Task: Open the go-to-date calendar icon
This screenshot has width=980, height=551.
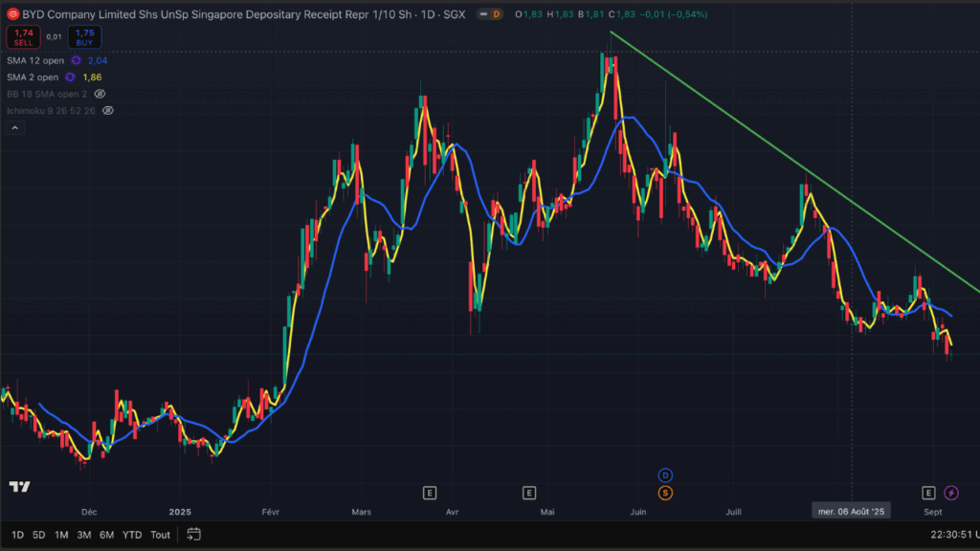Action: tap(193, 534)
